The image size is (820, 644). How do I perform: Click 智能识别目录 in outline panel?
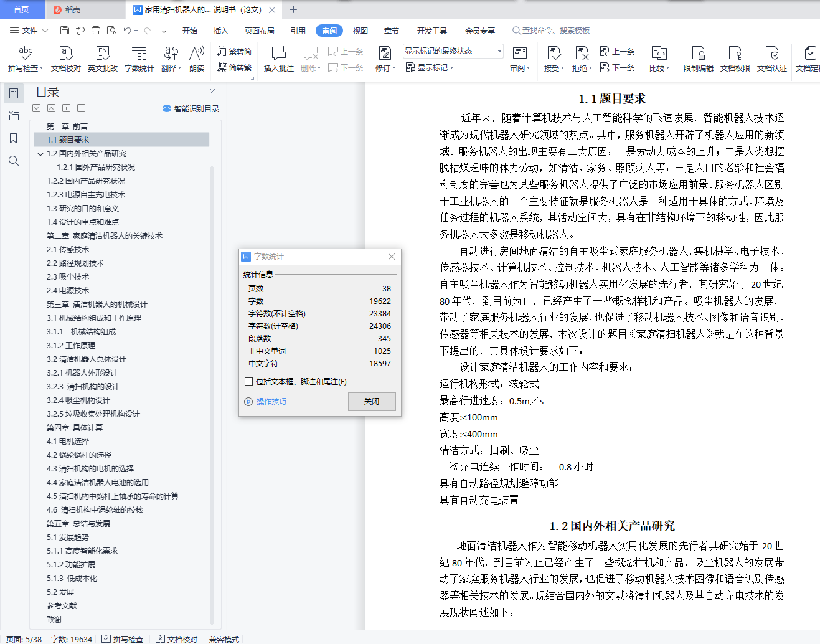(x=191, y=108)
